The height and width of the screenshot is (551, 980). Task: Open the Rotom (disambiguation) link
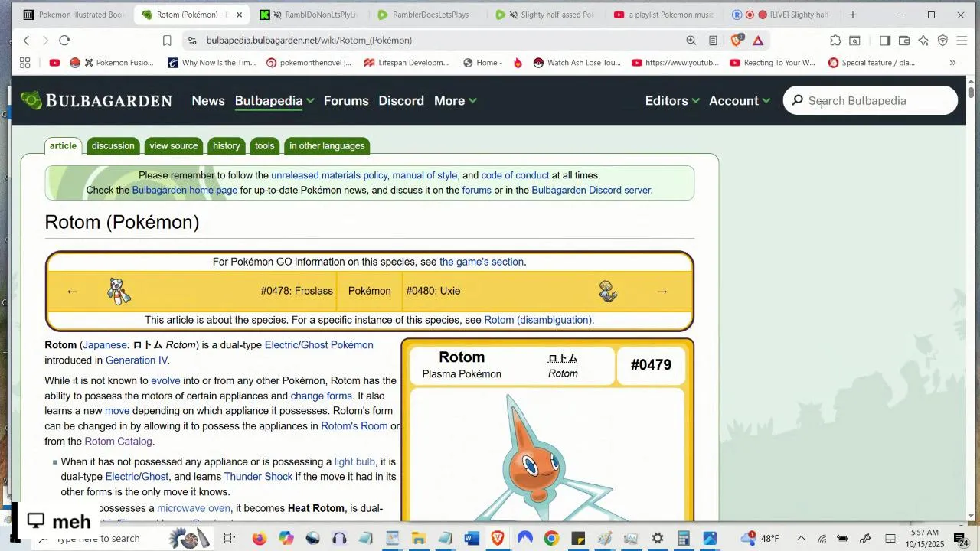537,321
